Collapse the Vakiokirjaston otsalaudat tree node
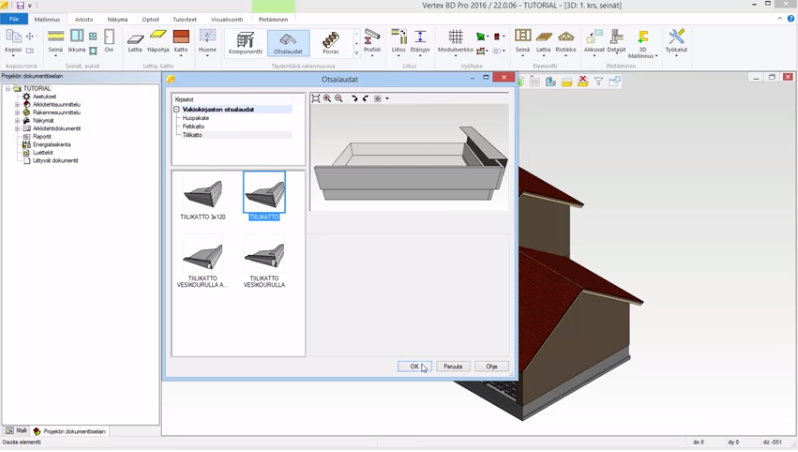The image size is (798, 452). (x=177, y=109)
